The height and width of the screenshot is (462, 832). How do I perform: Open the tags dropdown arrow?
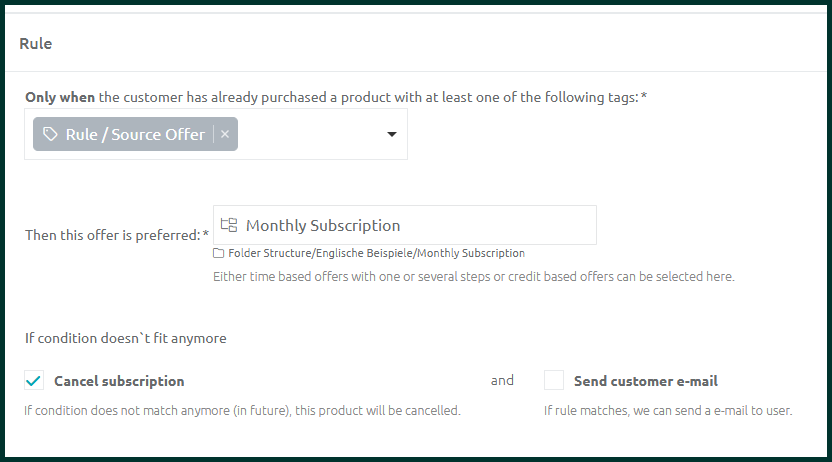coord(392,134)
